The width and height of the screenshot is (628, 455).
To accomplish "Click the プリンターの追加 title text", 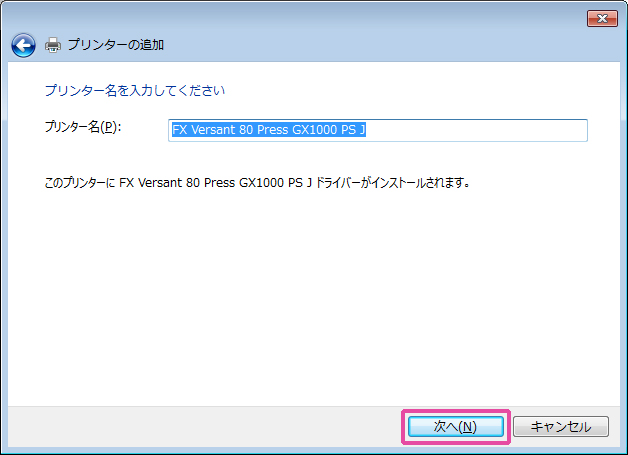I will pos(115,45).
